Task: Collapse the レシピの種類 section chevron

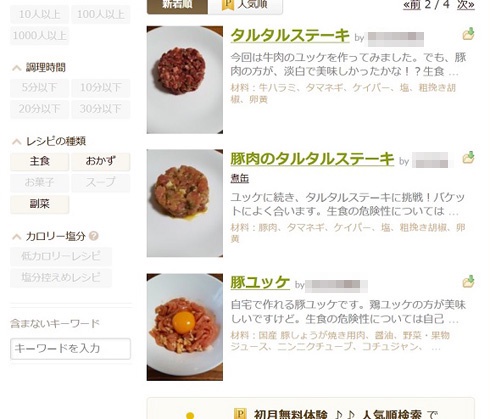Action: click(x=17, y=142)
